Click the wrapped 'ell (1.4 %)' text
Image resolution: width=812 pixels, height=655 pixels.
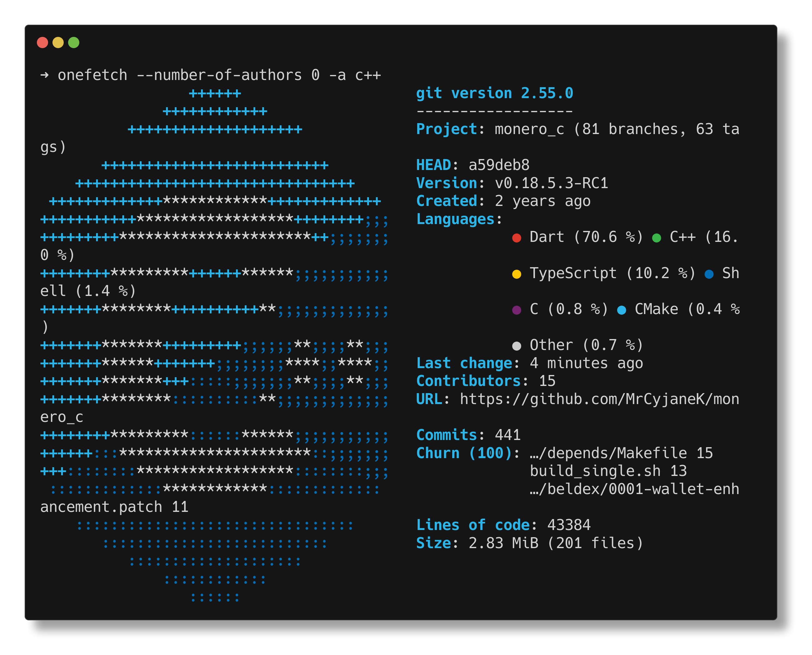pos(88,291)
